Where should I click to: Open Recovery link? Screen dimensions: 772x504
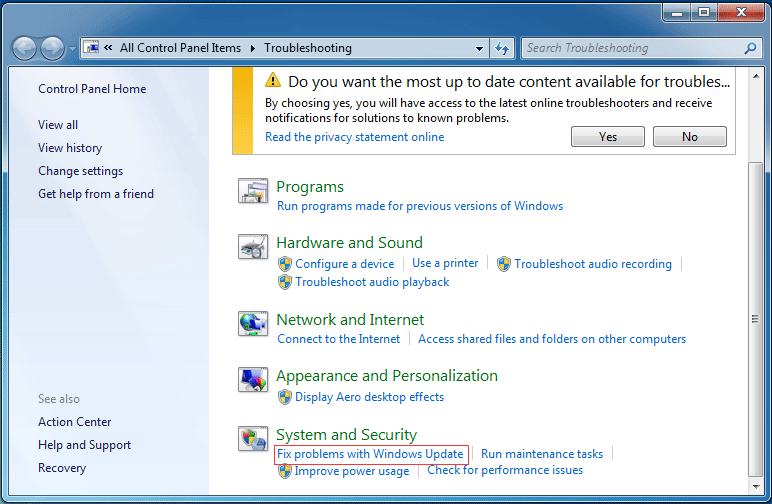(62, 468)
